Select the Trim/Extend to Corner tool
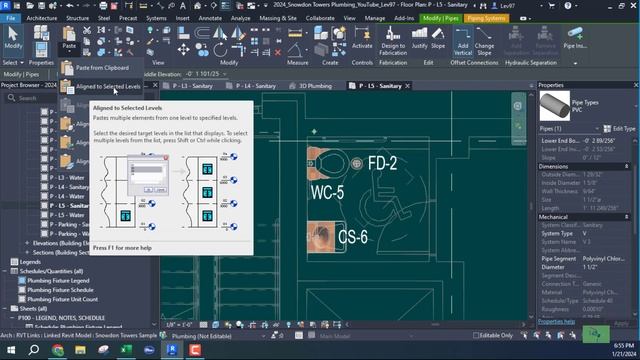The height and width of the screenshot is (360, 640). point(238,51)
